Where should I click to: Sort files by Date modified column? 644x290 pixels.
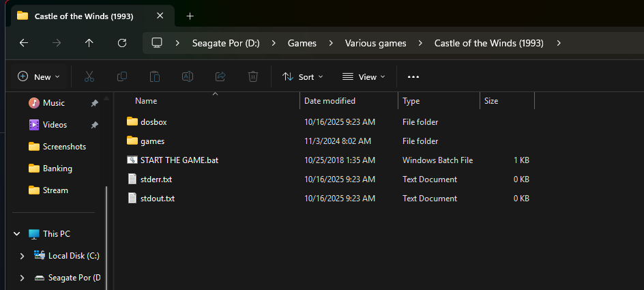click(x=330, y=101)
